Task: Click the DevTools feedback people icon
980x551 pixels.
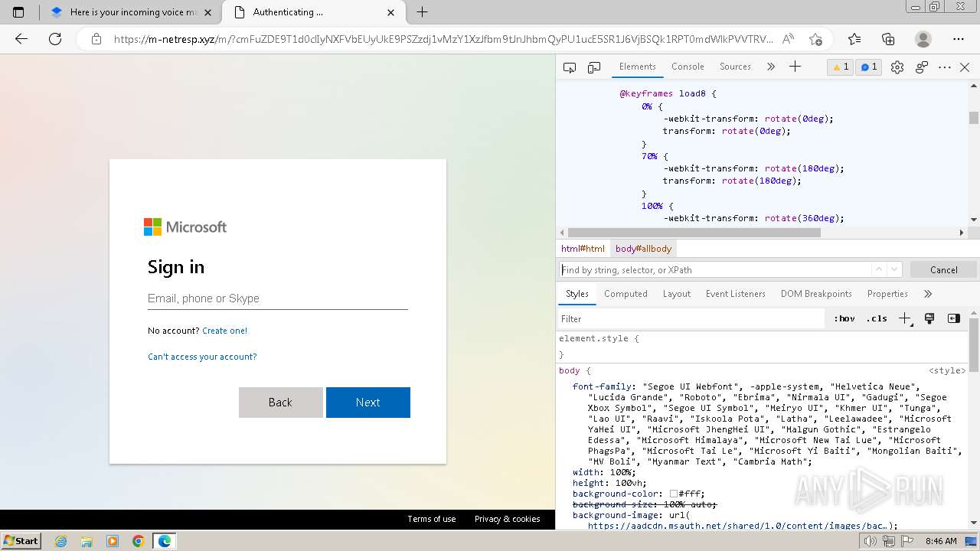Action: pyautogui.click(x=922, y=67)
